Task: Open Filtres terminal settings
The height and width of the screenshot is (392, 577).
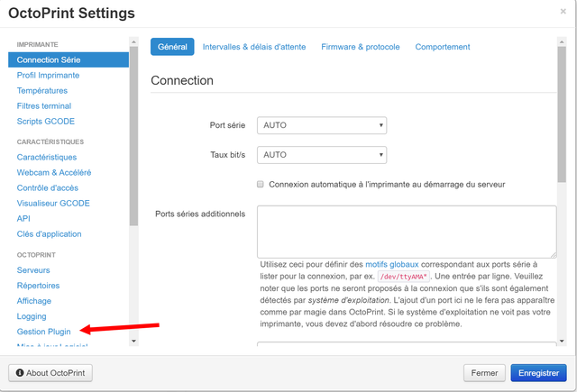Action: tap(44, 106)
